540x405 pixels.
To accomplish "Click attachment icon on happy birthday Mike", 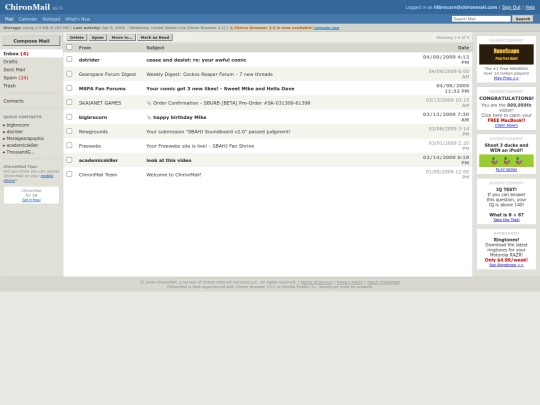I will [x=149, y=117].
